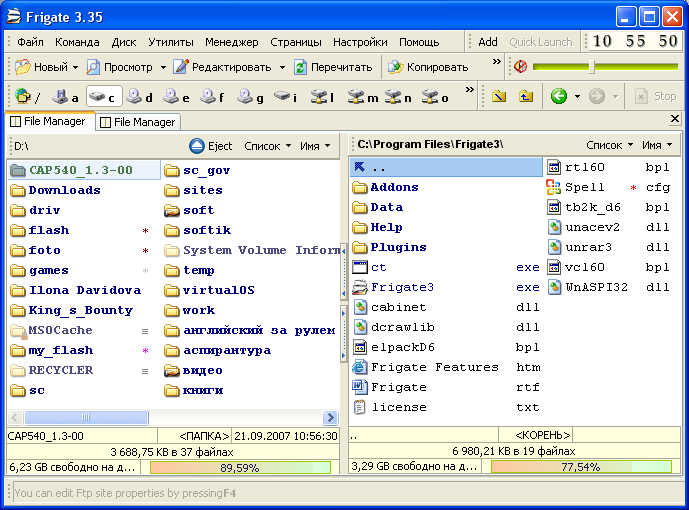Close current tab with X

point(675,119)
